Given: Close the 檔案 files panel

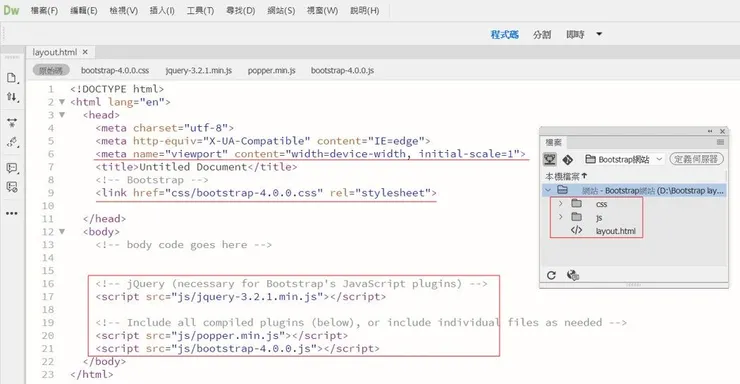Looking at the screenshot, I should pyautogui.click(x=722, y=131).
